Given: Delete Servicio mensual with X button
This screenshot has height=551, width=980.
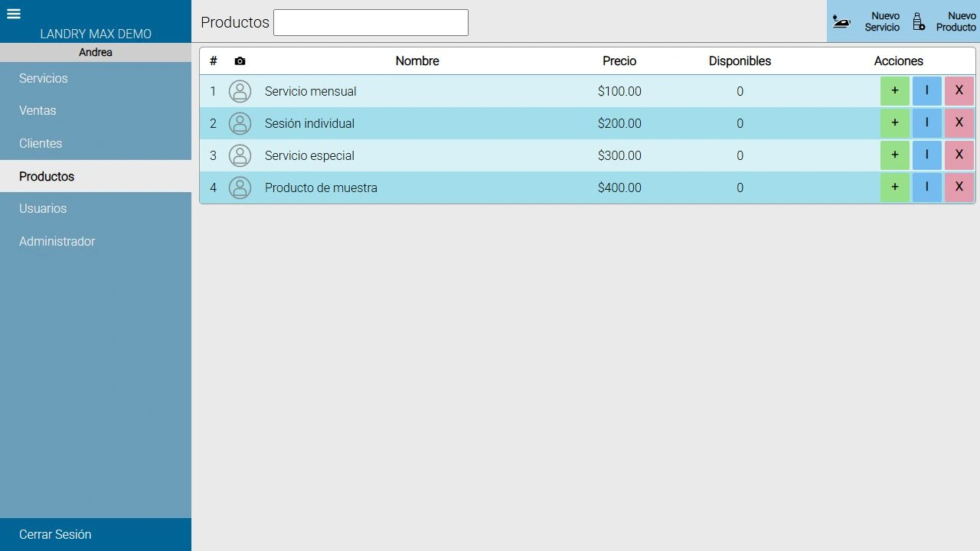Looking at the screenshot, I should [959, 91].
